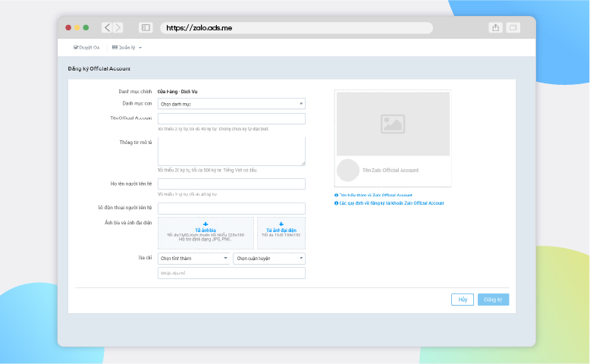
Task: Click the Thông tin mô tả textarea
Action: click(x=231, y=152)
